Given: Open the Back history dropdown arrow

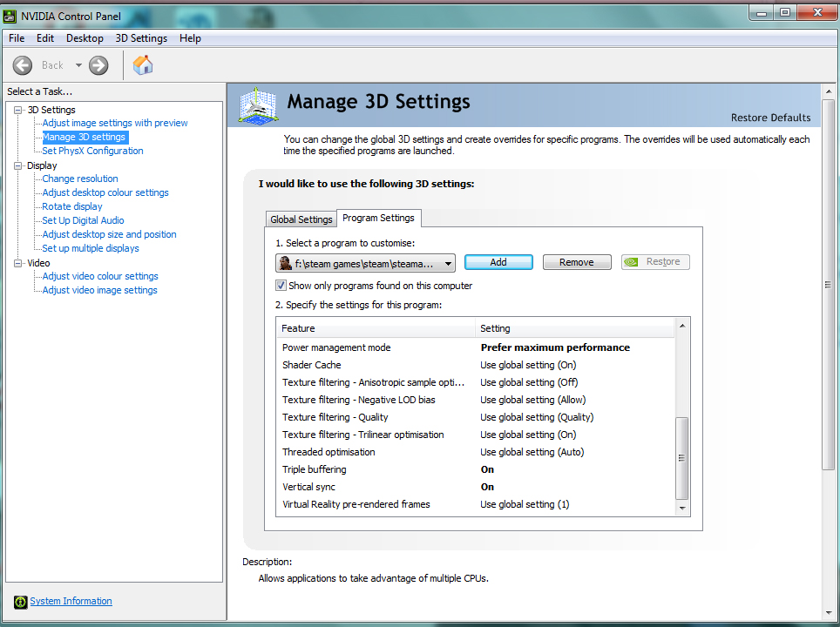Looking at the screenshot, I should [78, 65].
